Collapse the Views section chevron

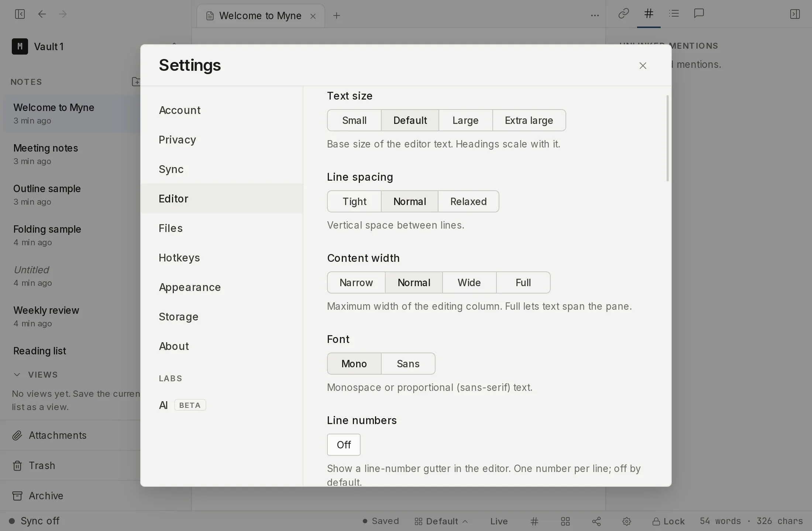coord(17,375)
